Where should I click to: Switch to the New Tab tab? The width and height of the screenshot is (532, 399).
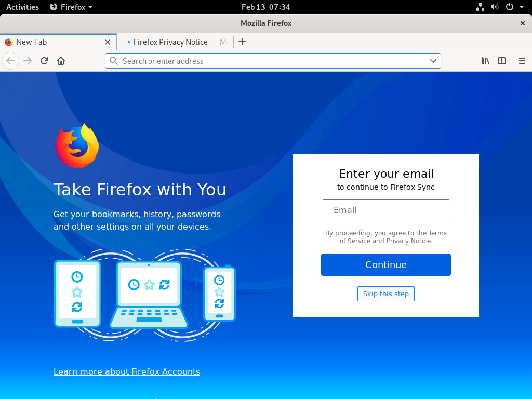pyautogui.click(x=58, y=42)
